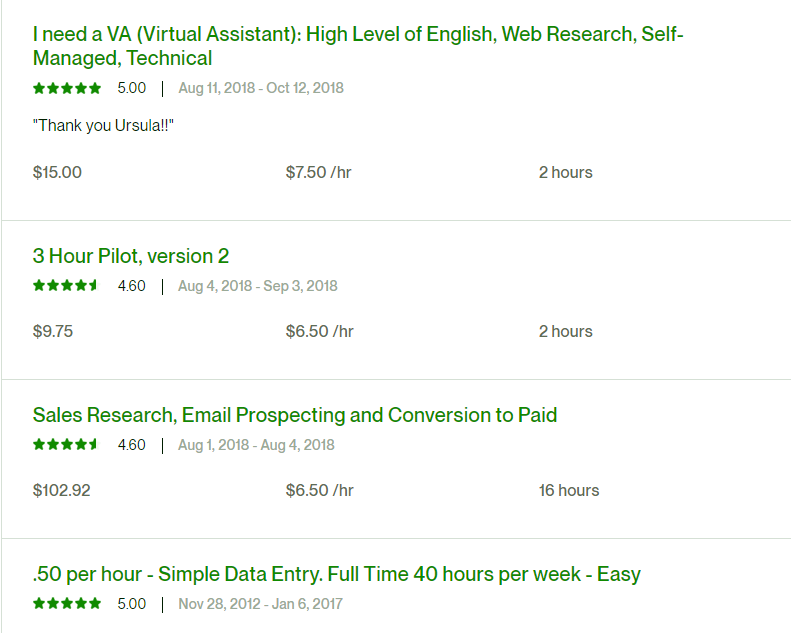
Task: Click the 4.60 score for 3 Hour Pilot
Action: (x=132, y=286)
